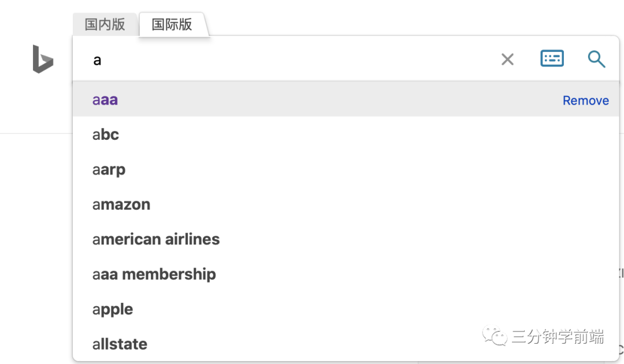Select the 'amazon' suggestion

121,205
